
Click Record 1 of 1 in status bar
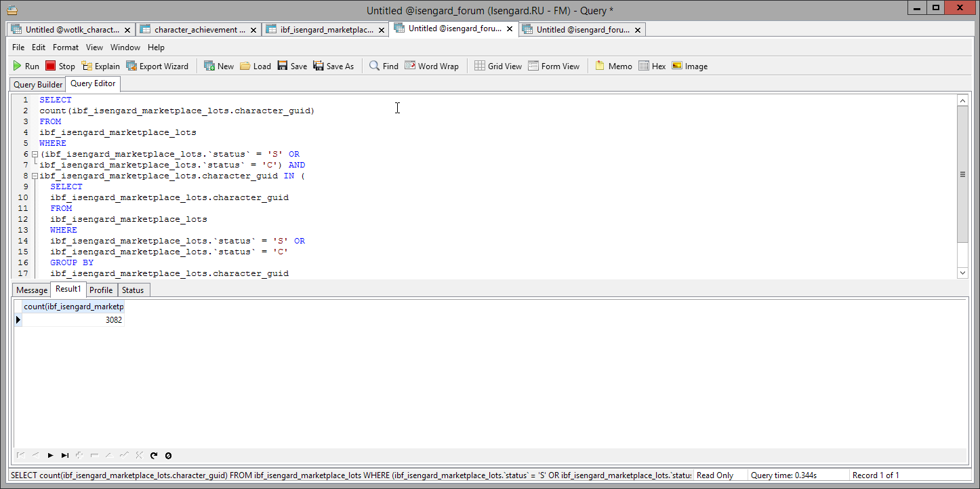876,475
